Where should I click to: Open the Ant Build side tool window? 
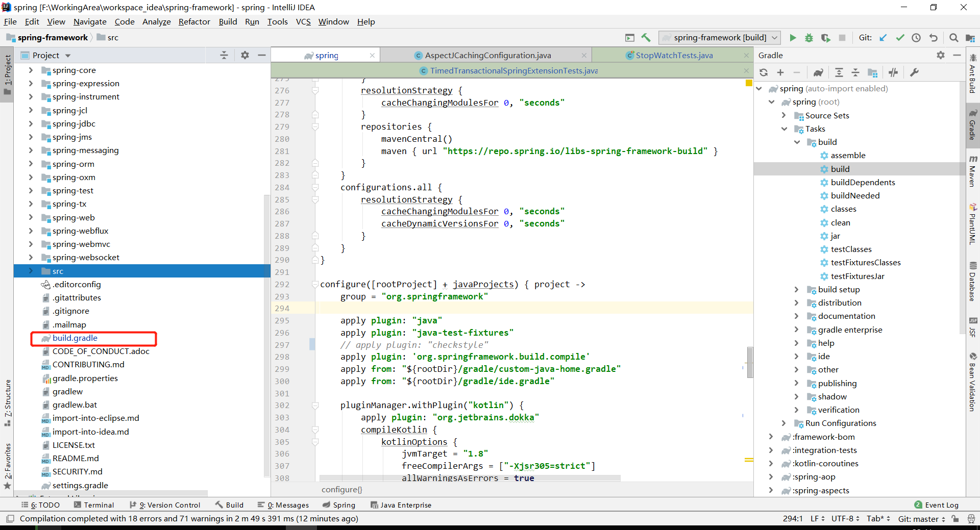tap(973, 73)
